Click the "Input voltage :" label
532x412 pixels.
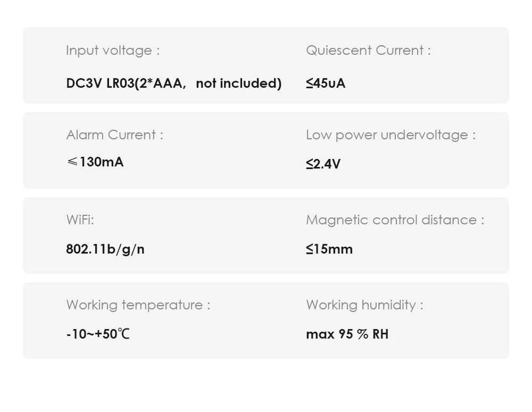113,51
